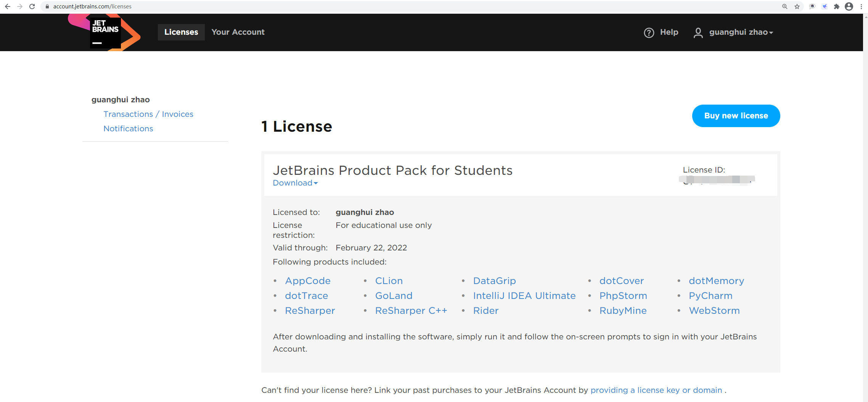The height and width of the screenshot is (402, 868).
Task: Go back using the browser back arrow
Action: click(8, 6)
